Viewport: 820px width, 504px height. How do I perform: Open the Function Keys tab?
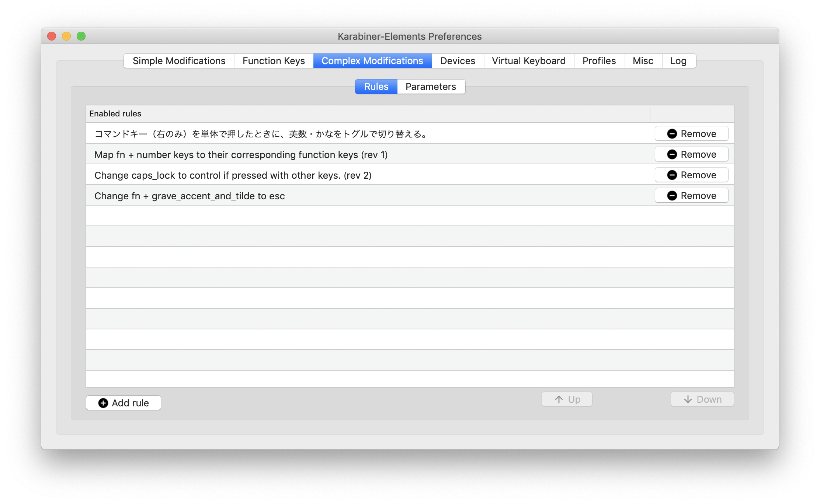coord(274,61)
